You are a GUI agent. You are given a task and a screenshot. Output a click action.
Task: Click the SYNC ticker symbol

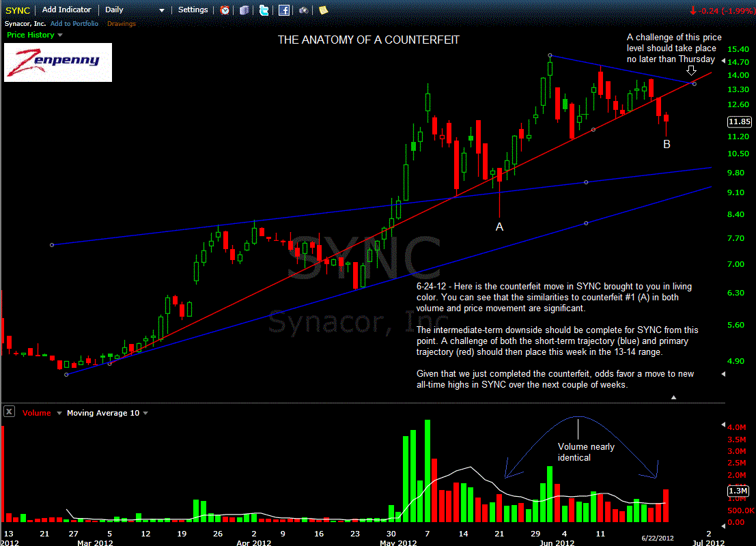coord(17,10)
